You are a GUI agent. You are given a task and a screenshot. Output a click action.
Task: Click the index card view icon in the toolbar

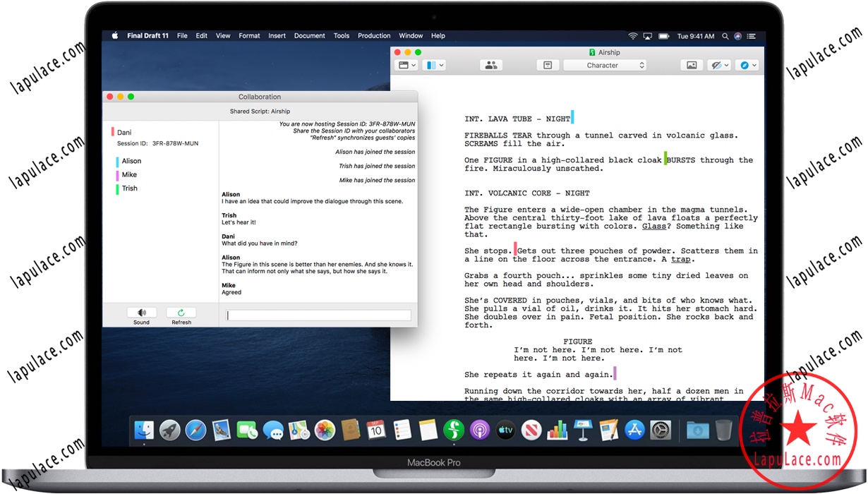(548, 64)
